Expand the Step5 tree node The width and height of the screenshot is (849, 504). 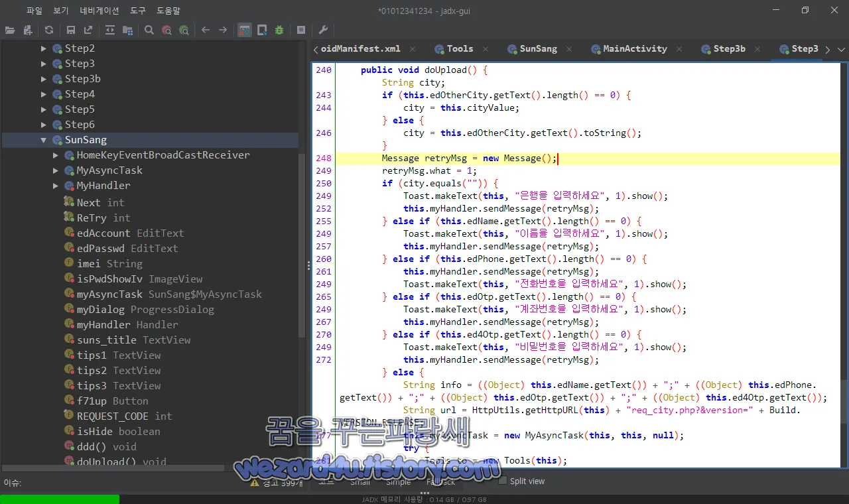tap(44, 109)
